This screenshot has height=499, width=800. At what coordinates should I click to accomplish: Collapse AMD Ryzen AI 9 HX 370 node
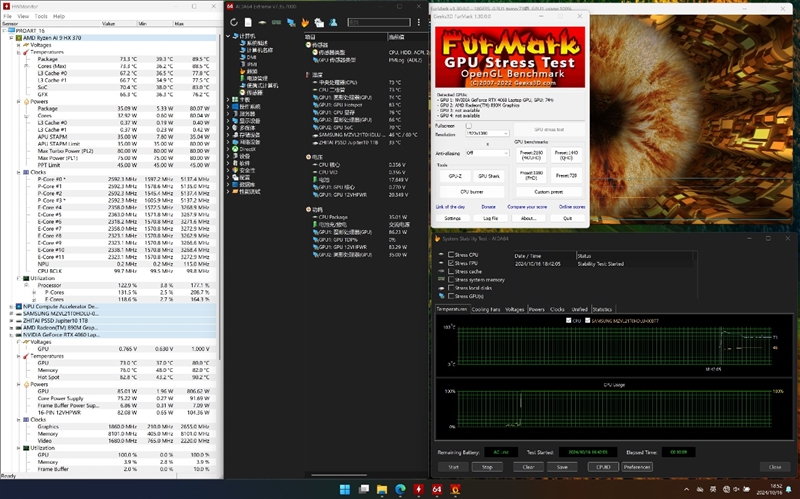(11, 38)
